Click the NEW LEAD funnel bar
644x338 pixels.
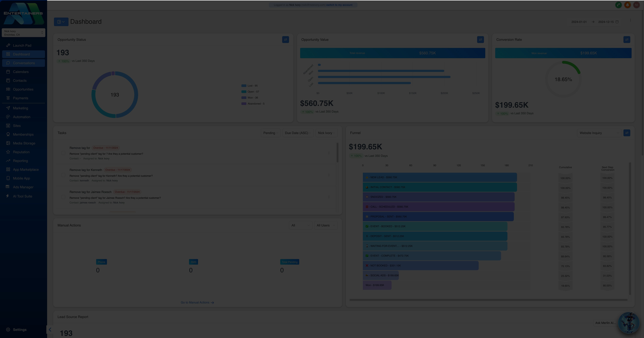[440, 177]
